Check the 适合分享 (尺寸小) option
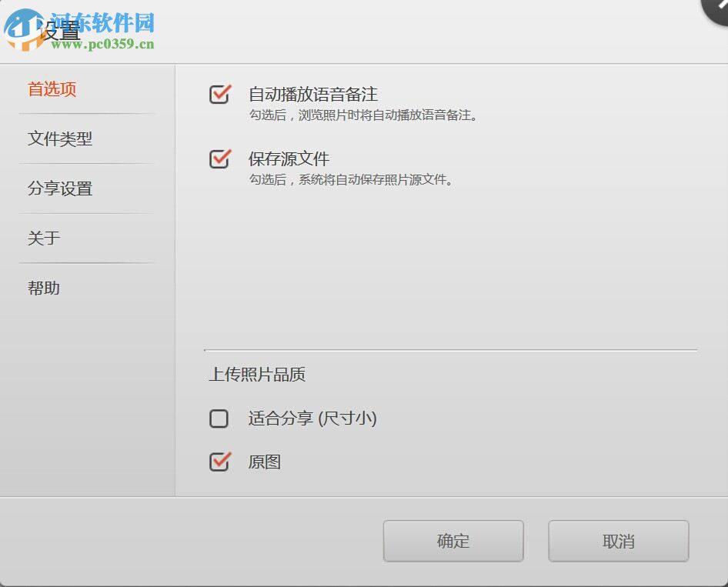Viewport: 728px width, 587px height. [219, 419]
